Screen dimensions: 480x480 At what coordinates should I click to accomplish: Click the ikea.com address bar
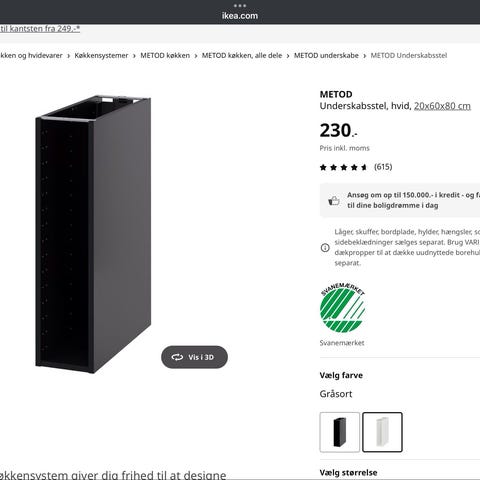coord(240,15)
